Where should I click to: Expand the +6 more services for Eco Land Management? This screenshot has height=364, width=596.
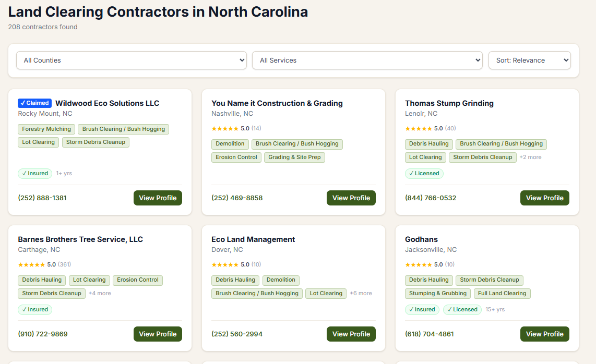(361, 293)
